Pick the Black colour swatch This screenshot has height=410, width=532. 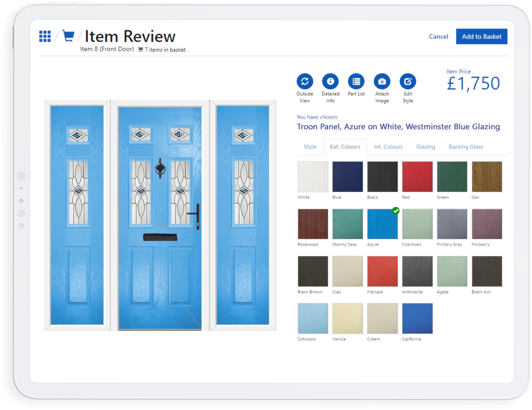[382, 176]
